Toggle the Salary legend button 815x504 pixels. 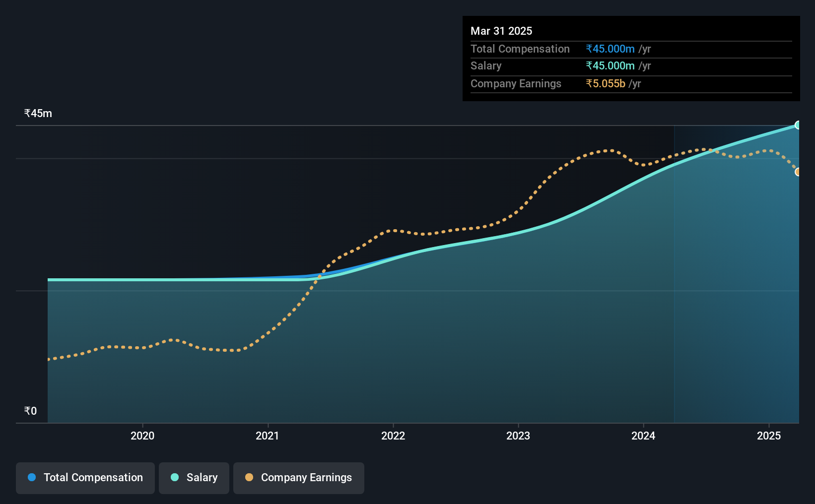pyautogui.click(x=194, y=478)
